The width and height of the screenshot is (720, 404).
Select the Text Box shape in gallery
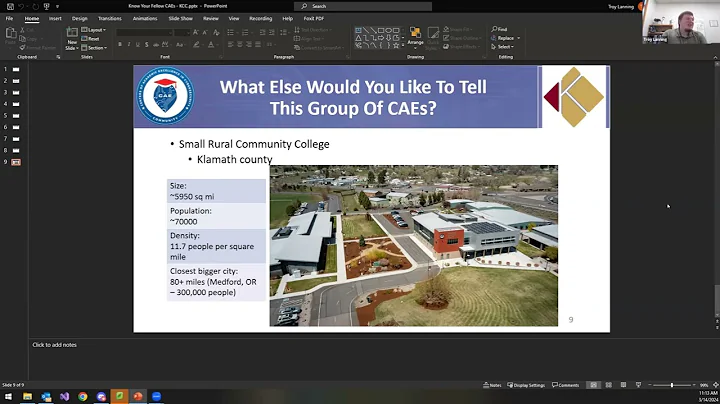pos(358,30)
